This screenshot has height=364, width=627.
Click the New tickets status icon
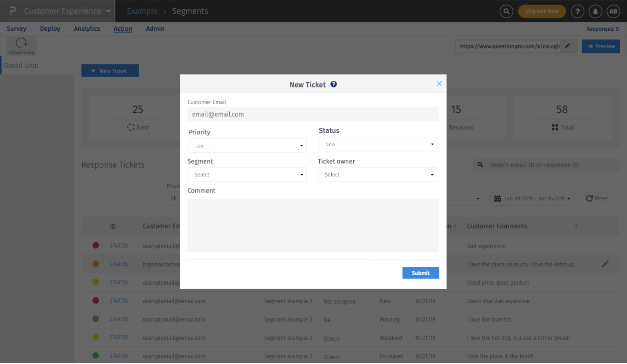(131, 127)
